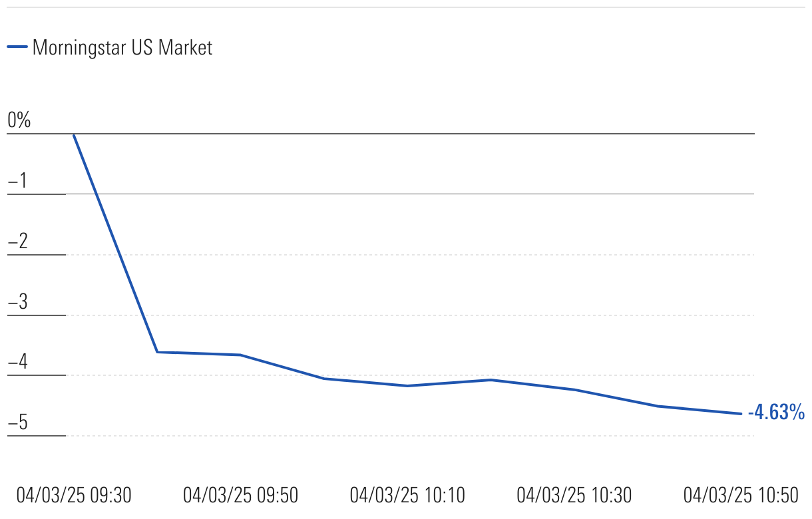Click the line's starting point at 0%

pos(73,134)
